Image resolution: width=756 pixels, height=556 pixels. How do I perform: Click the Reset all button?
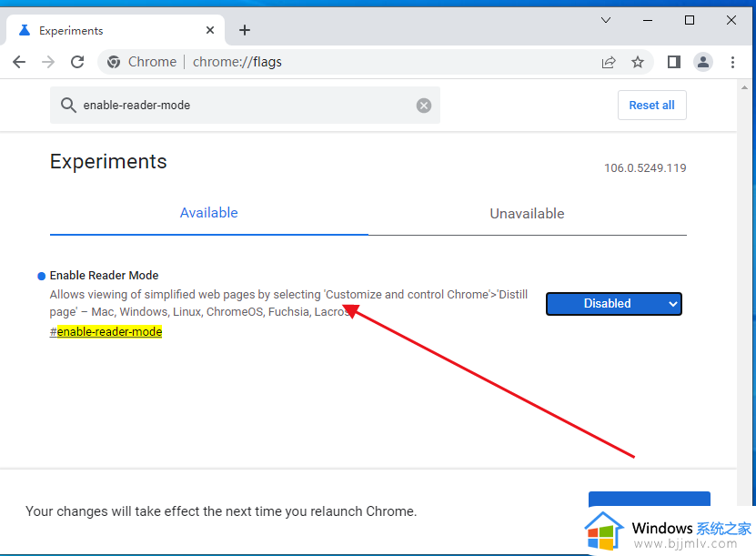(x=652, y=106)
